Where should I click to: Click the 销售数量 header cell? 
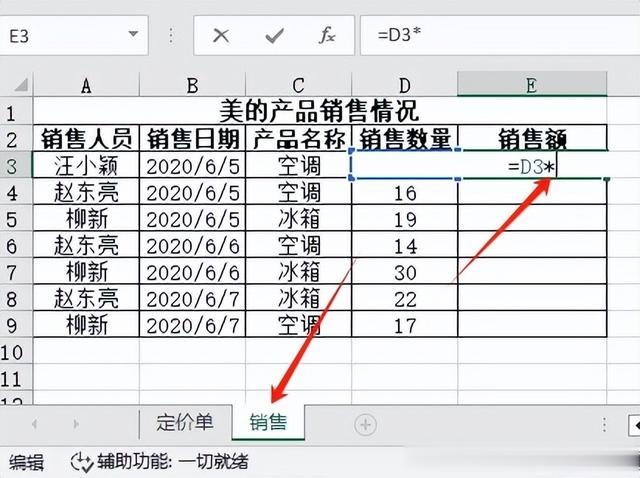tap(404, 139)
